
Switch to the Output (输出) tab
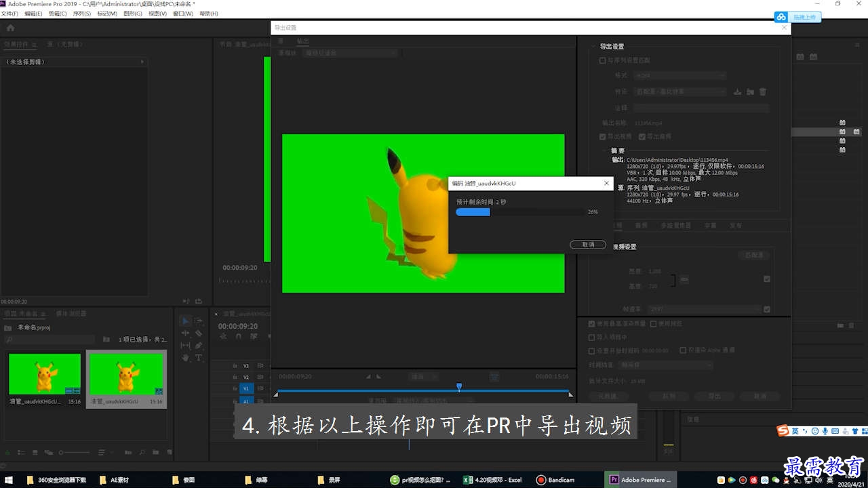coord(302,41)
